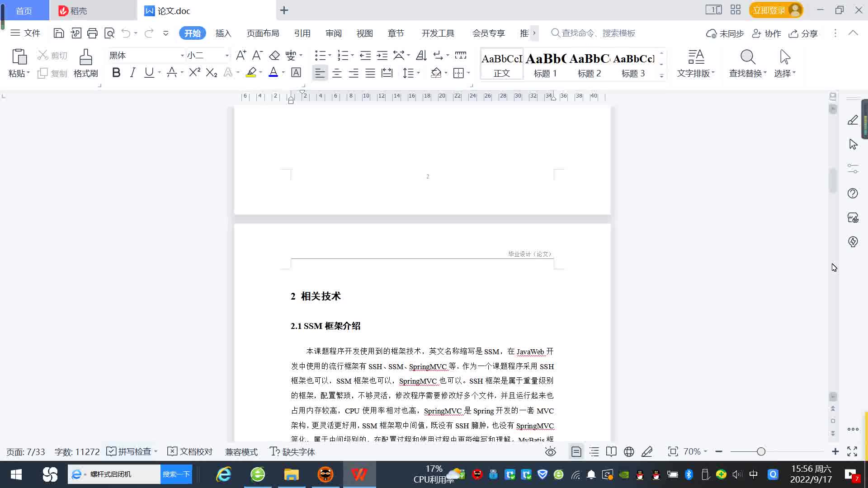
Task: Click the Redo arrow icon
Action: point(149,33)
